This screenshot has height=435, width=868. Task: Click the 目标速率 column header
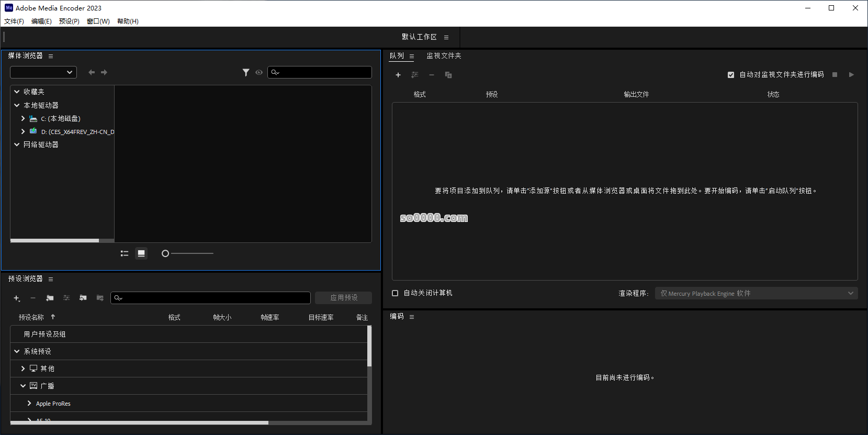click(x=321, y=317)
